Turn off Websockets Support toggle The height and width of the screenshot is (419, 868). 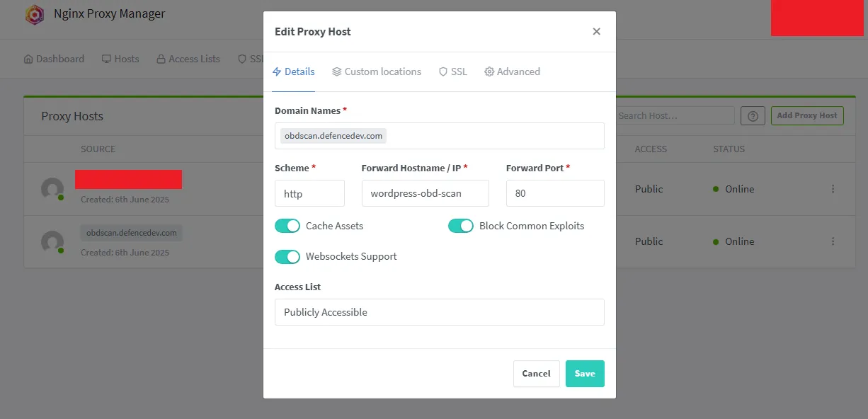pyautogui.click(x=287, y=257)
